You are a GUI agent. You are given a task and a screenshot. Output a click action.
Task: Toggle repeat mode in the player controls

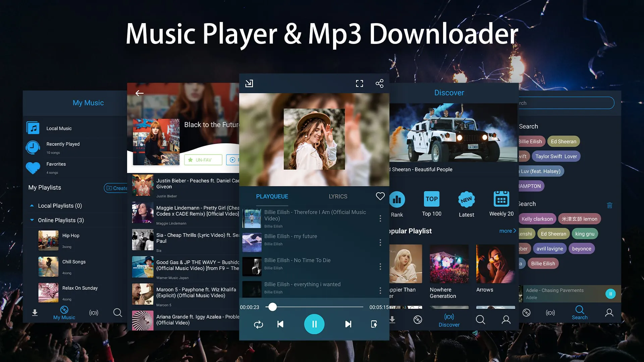[258, 324]
